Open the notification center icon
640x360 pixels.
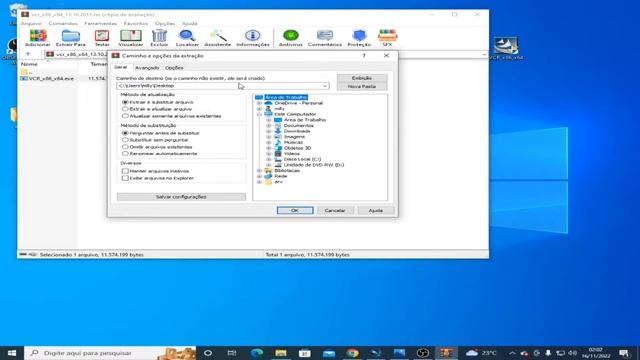(x=624, y=353)
